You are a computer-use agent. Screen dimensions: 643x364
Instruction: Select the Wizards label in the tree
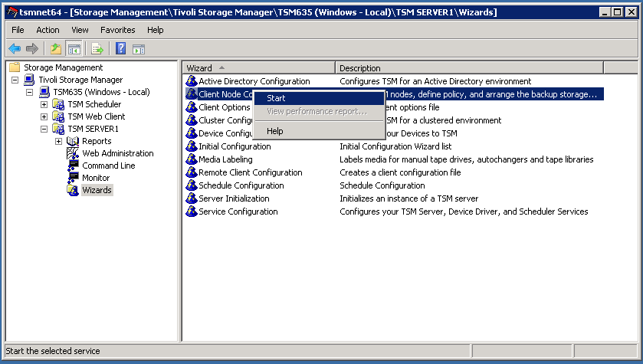click(97, 190)
